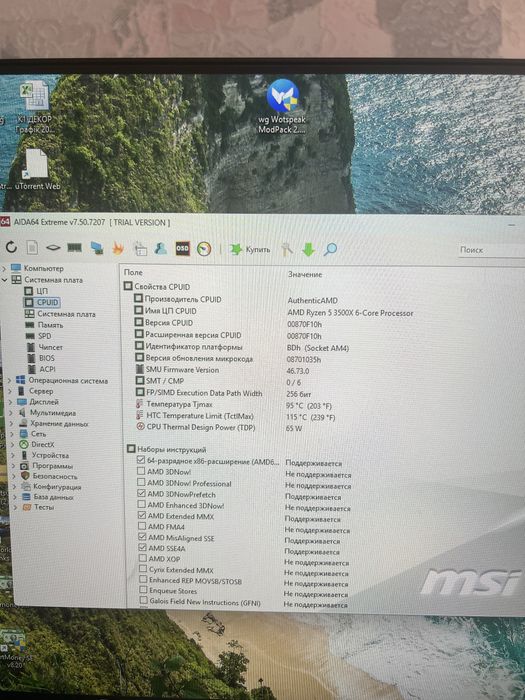525x700 pixels.
Task: Click the green download arrow updates icon
Action: click(308, 249)
